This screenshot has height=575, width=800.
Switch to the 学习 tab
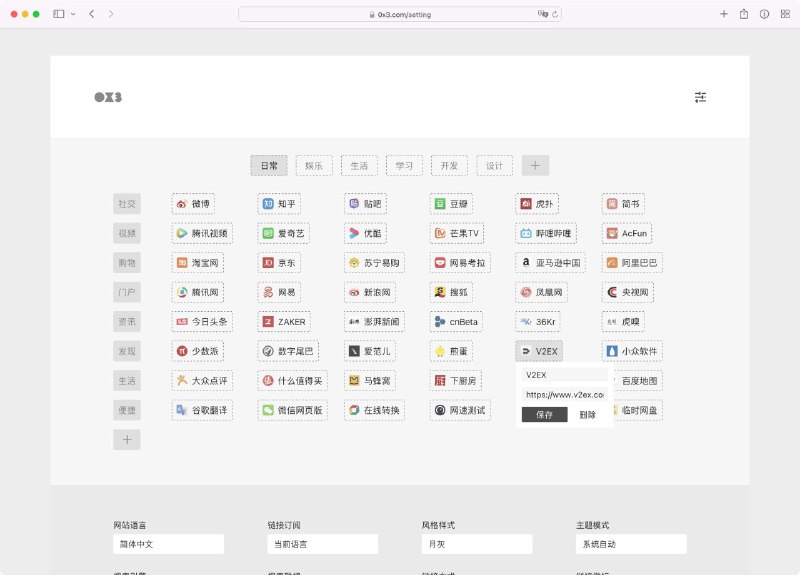coord(404,166)
